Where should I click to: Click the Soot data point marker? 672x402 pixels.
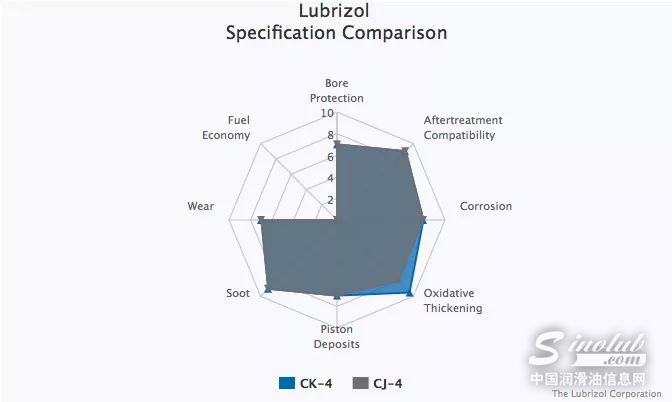click(267, 290)
